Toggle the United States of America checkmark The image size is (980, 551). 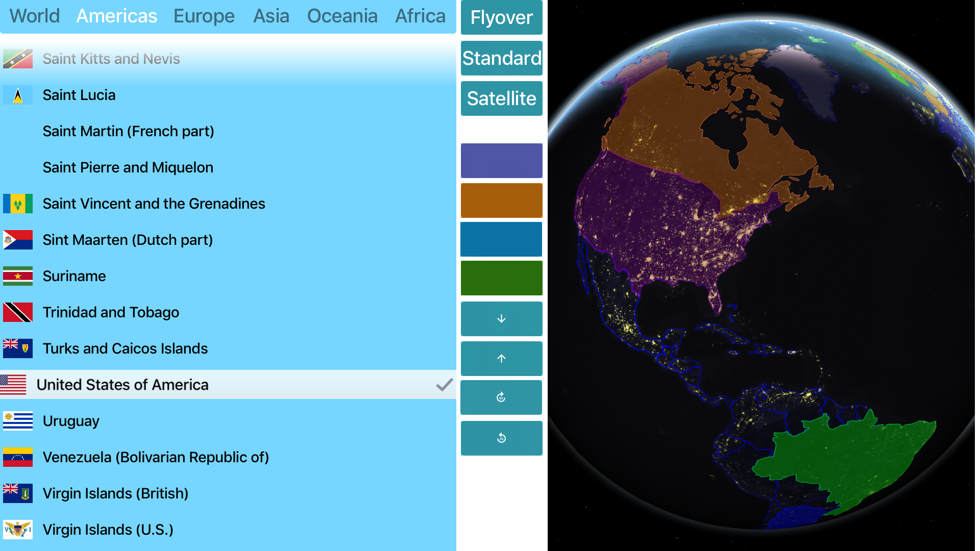point(445,385)
